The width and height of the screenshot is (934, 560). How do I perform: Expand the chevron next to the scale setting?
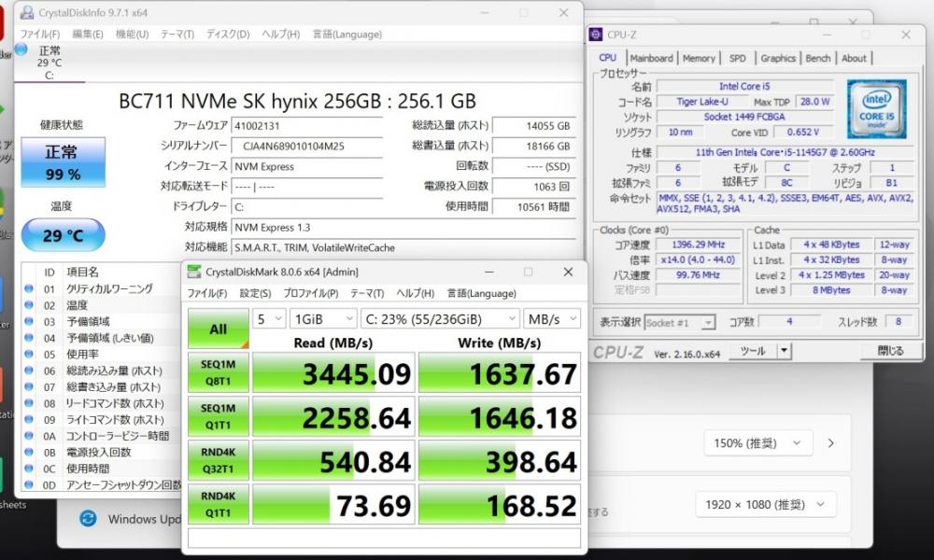831,443
